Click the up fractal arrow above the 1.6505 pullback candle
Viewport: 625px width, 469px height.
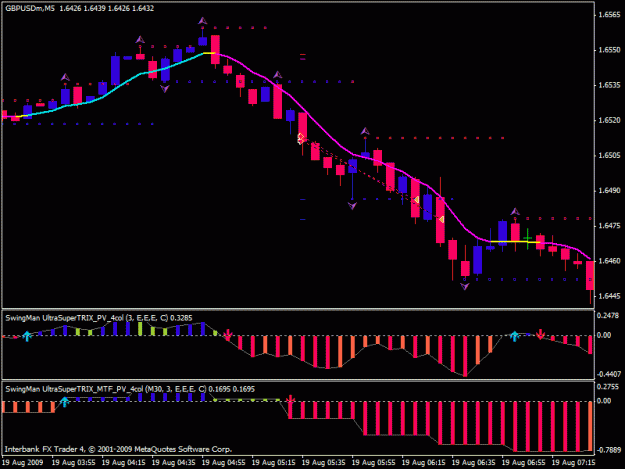pos(365,131)
